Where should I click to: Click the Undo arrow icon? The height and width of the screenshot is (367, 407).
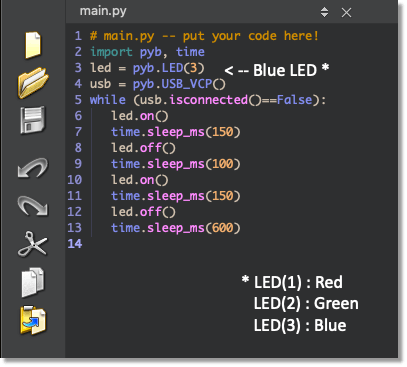33,167
